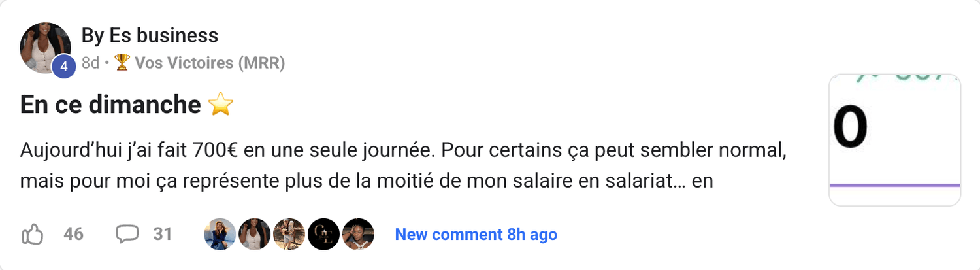Screen dimensions: 980x270
Task: Click the trophy icon beside Vos Victoires
Action: click(x=122, y=63)
